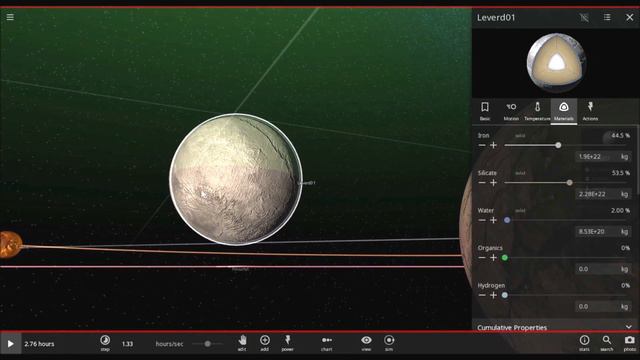
Task: Close the Leverd01 properties panel
Action: pos(629,17)
